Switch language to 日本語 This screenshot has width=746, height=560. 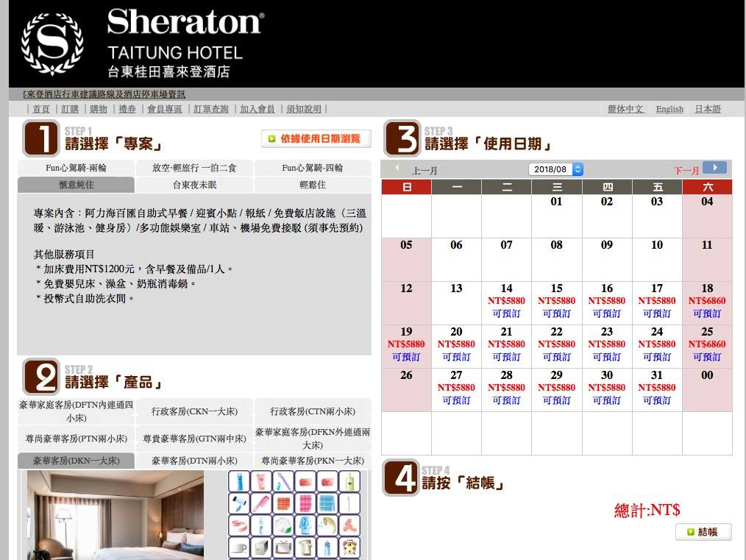pyautogui.click(x=708, y=109)
